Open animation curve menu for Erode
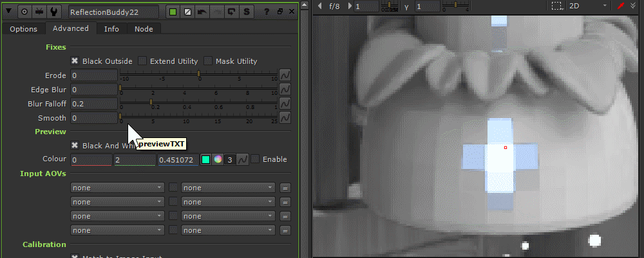Screen dimensions: 644x258 (285, 75)
